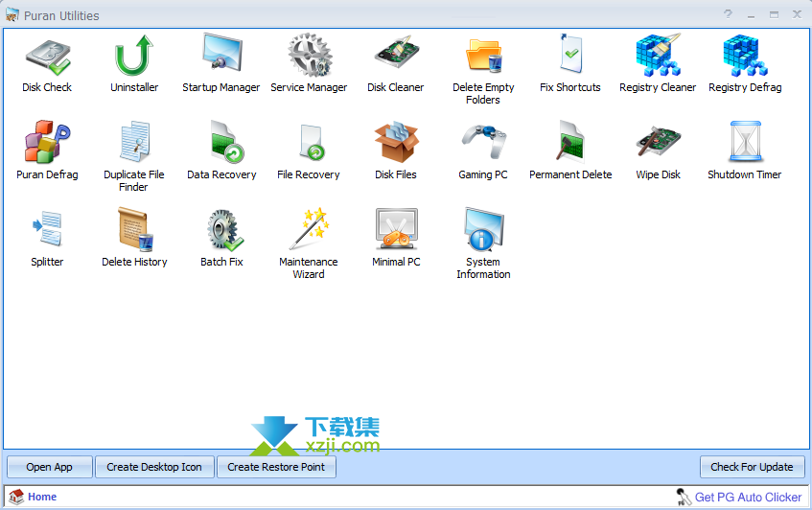812x510 pixels.
Task: Choose the Batch Fix gear icon
Action: click(x=224, y=230)
